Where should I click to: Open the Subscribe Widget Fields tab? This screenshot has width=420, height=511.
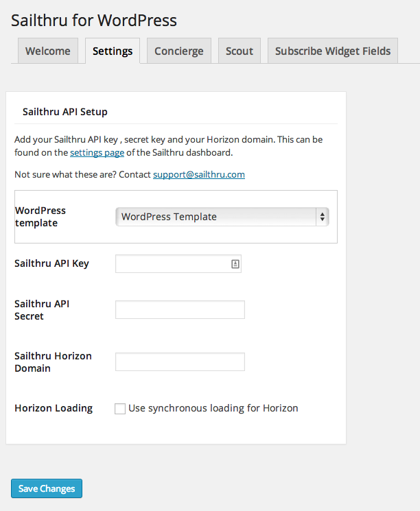[x=333, y=51]
